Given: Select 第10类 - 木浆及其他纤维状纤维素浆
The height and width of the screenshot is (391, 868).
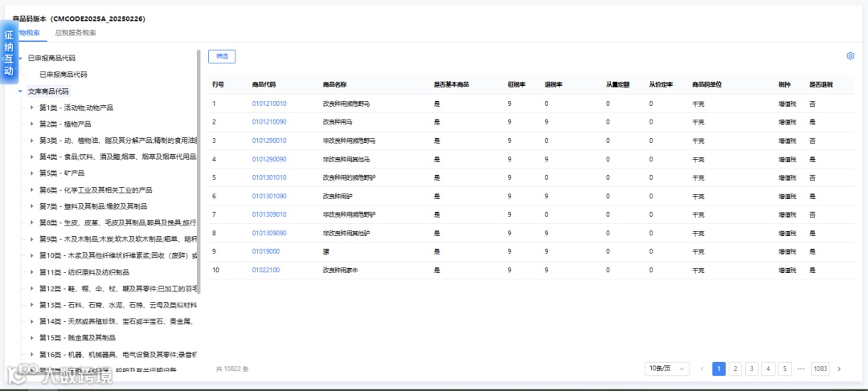Looking at the screenshot, I should 118,255.
